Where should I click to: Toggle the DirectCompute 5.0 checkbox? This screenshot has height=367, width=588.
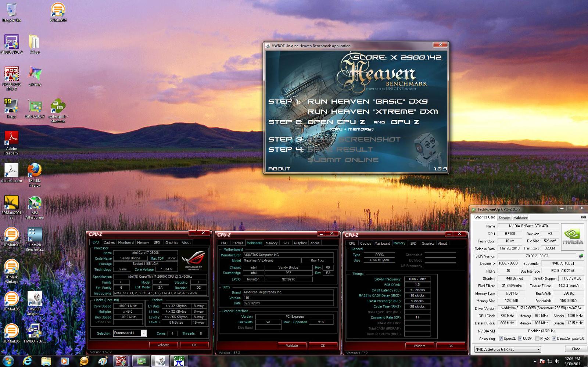tap(554, 339)
